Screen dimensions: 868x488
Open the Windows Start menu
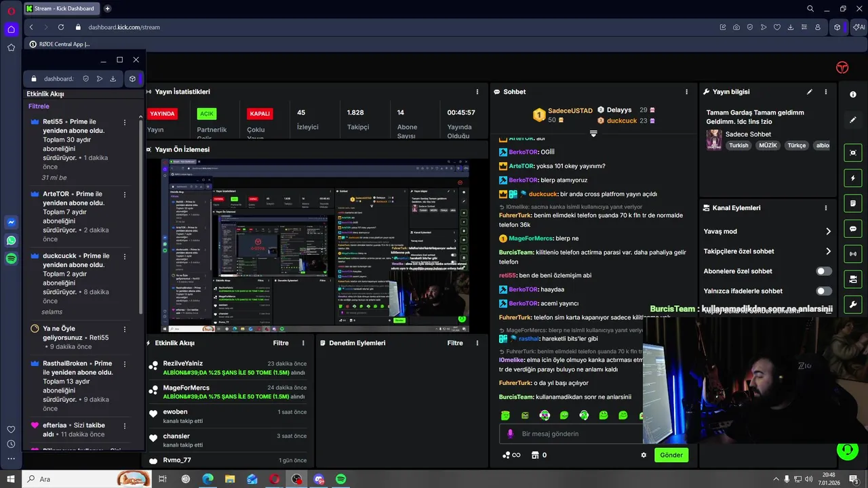11,479
